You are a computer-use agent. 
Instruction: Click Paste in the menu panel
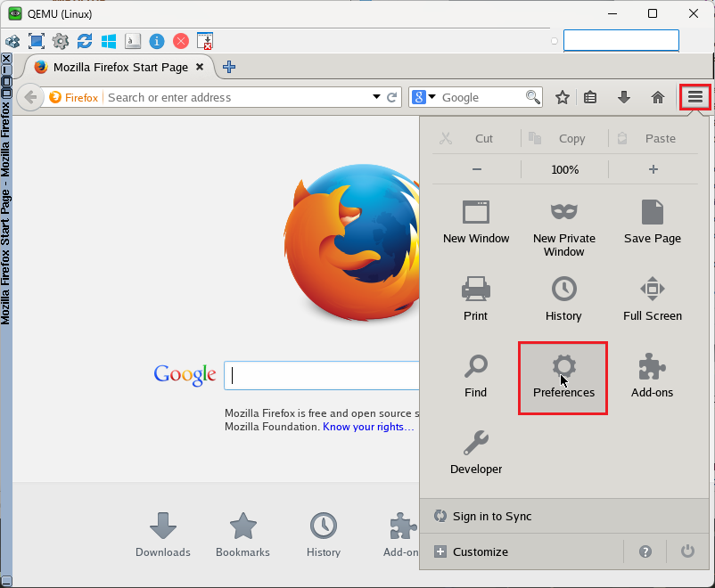point(653,139)
